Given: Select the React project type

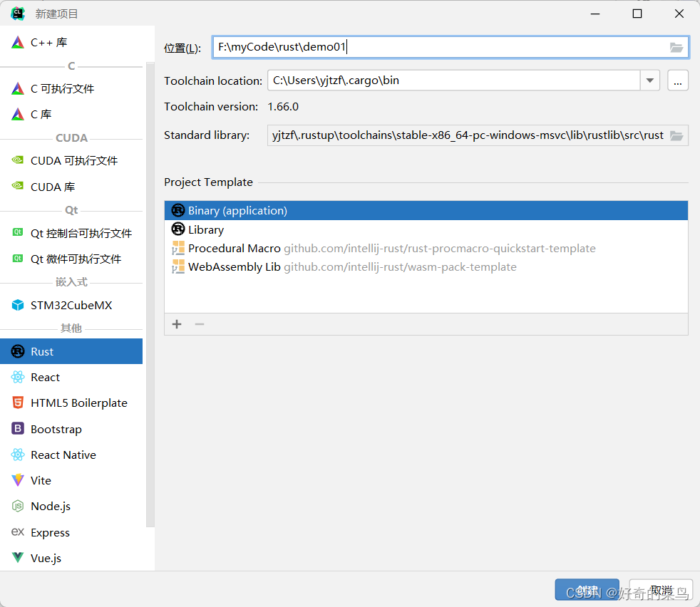Looking at the screenshot, I should pos(44,377).
